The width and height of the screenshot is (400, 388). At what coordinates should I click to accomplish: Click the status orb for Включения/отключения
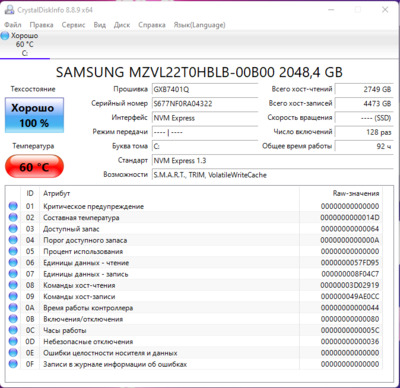point(13,319)
